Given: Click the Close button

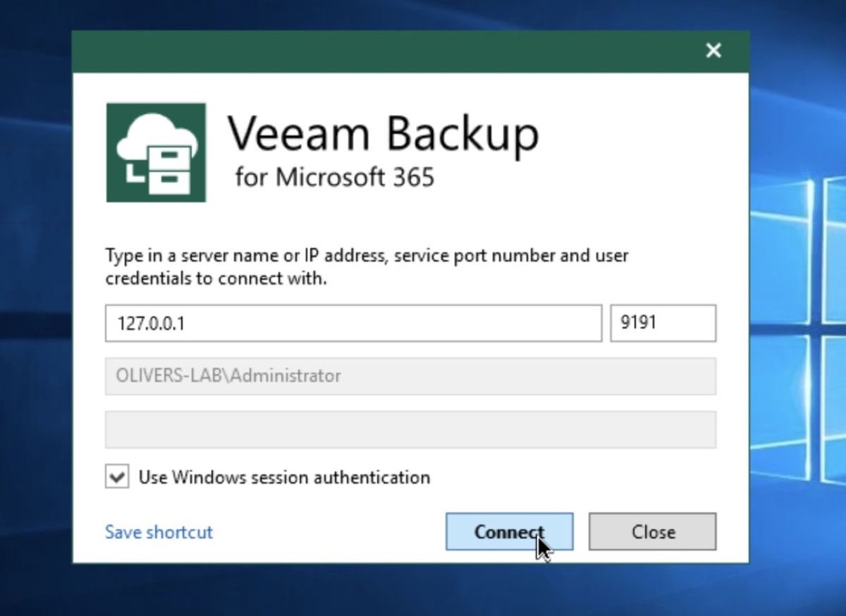Looking at the screenshot, I should [653, 531].
